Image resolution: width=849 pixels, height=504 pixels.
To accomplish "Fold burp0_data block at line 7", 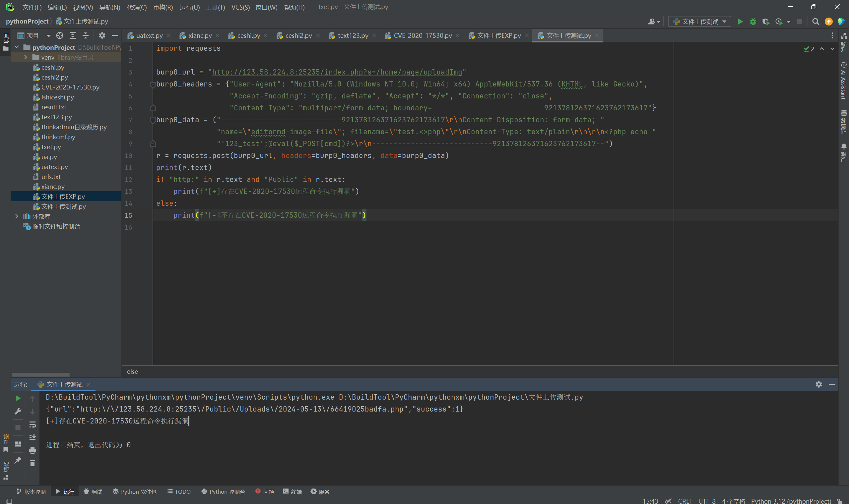I will 153,120.
